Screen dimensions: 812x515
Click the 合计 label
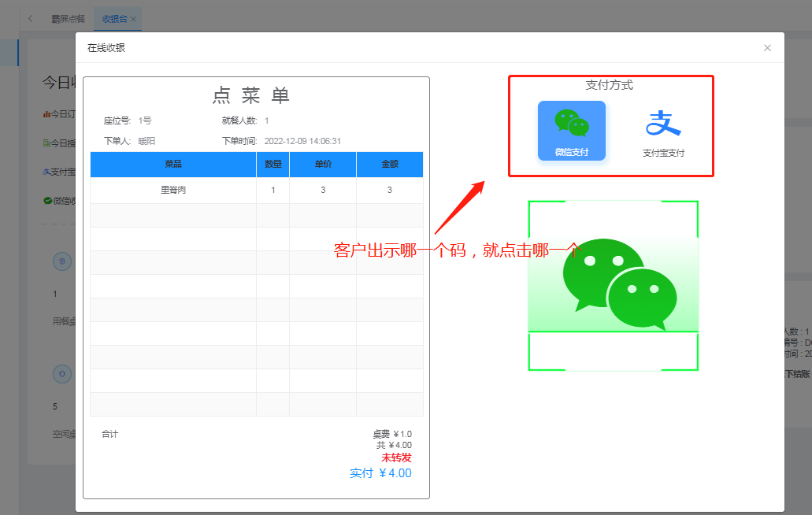tap(109, 434)
